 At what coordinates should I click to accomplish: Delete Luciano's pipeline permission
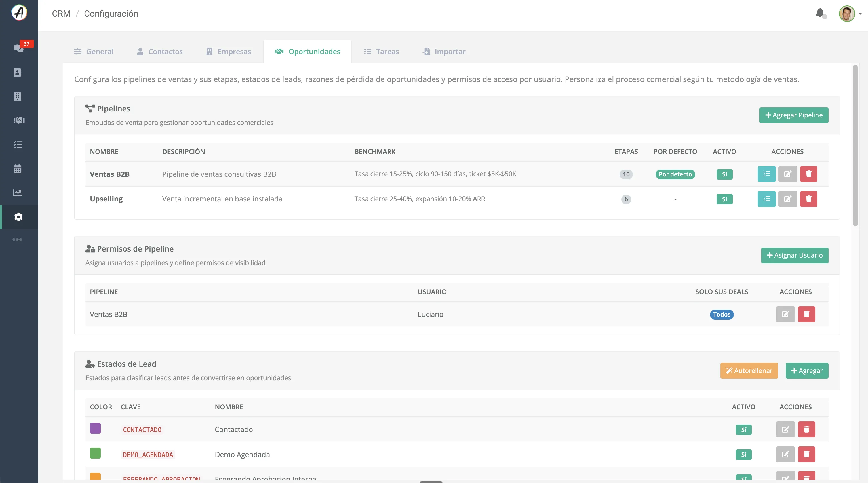[806, 314]
